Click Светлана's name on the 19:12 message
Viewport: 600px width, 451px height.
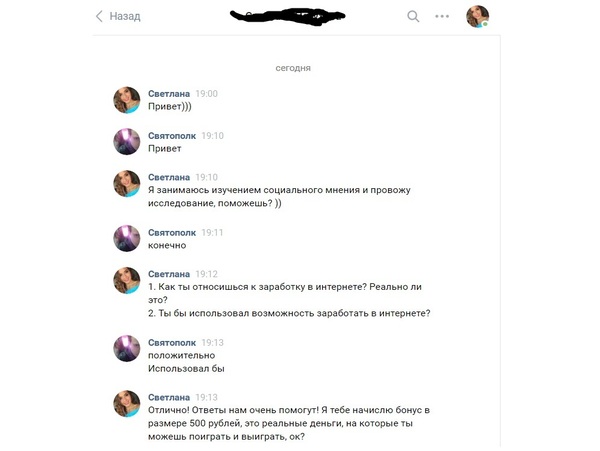(x=169, y=274)
